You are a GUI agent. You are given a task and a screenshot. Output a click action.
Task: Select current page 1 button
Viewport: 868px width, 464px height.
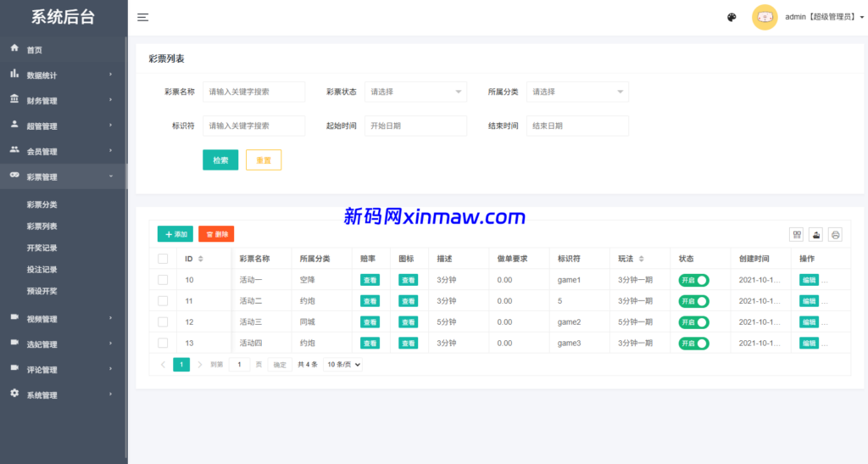(x=181, y=365)
